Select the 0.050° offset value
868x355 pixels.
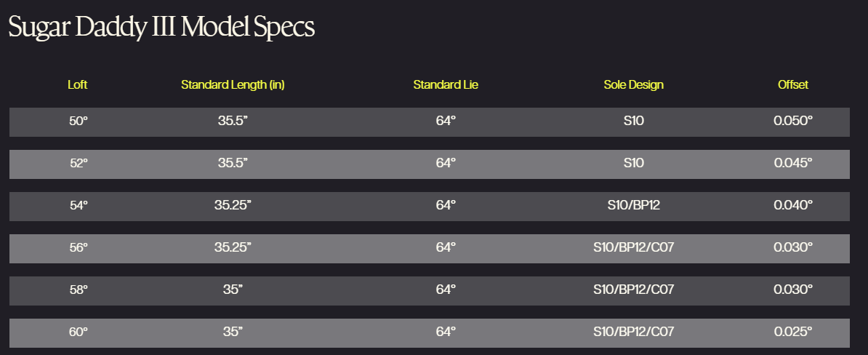792,121
